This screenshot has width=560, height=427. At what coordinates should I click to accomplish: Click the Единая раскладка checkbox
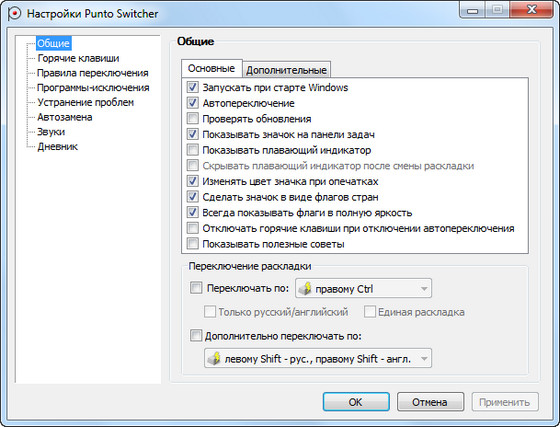pos(370,312)
